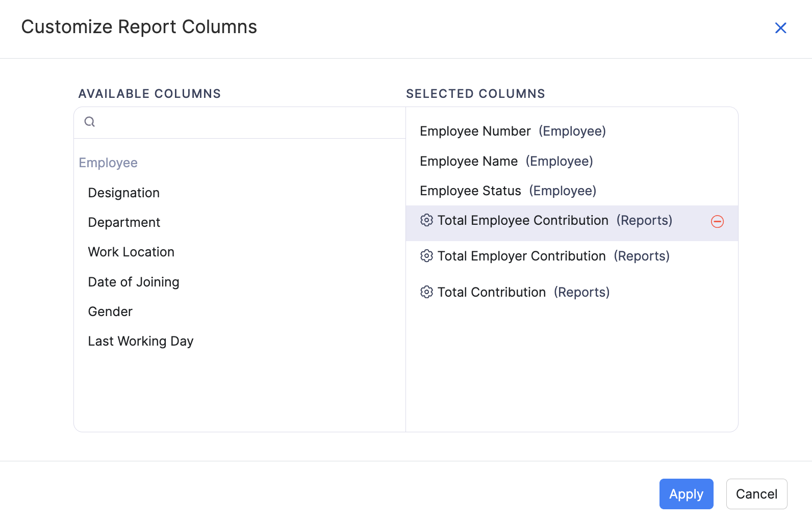Click gear icon beside Total Contribution
Screen dimensions: 812x522
coord(426,292)
